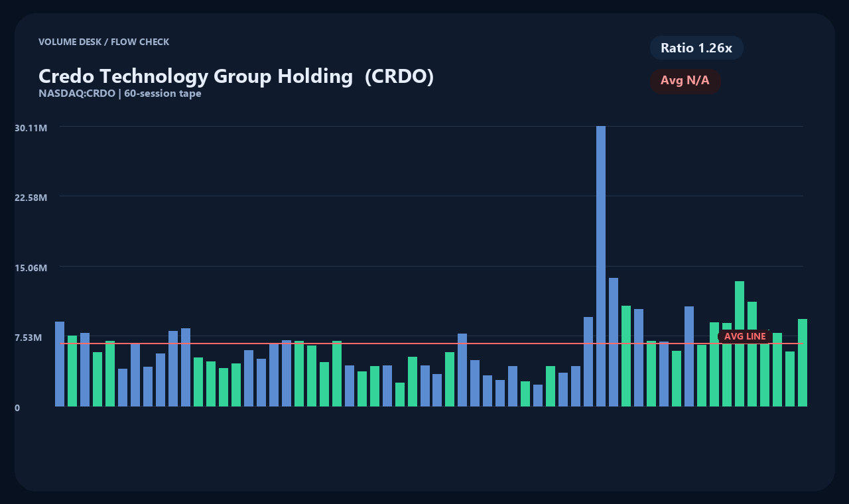Click the 15.06M axis label

tap(31, 268)
